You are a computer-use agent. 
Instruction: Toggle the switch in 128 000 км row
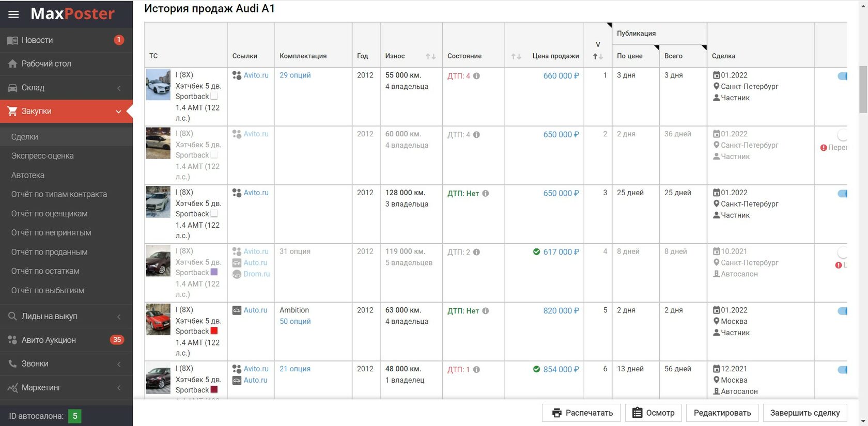[842, 194]
